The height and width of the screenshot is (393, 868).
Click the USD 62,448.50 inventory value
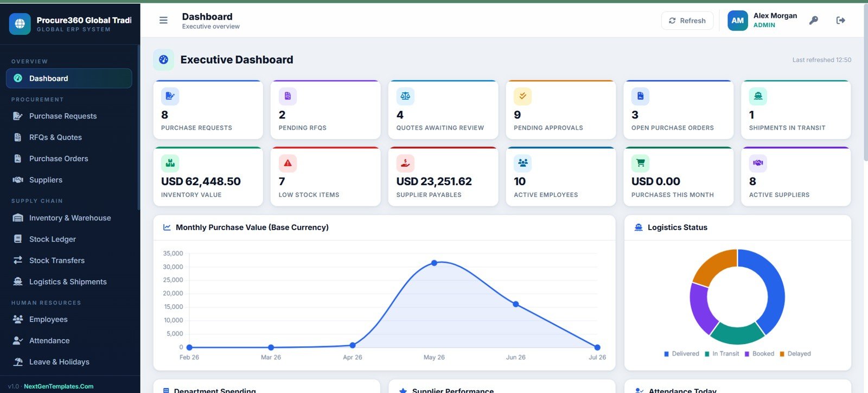[x=201, y=181]
